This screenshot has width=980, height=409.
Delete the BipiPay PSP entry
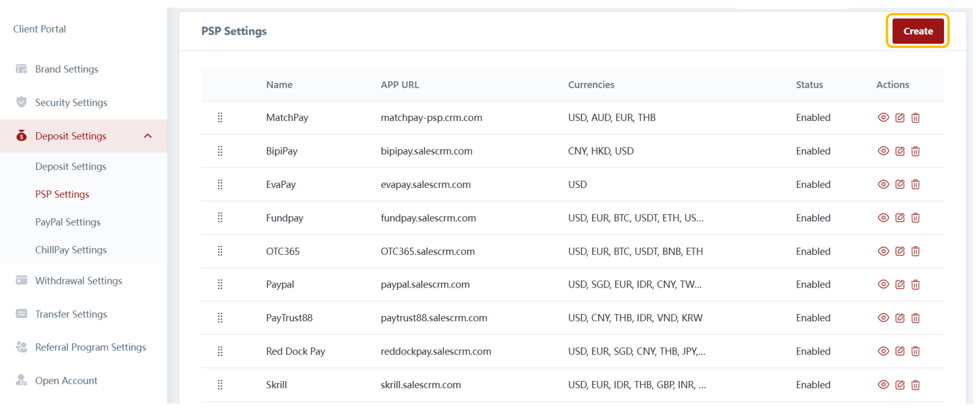pos(915,151)
